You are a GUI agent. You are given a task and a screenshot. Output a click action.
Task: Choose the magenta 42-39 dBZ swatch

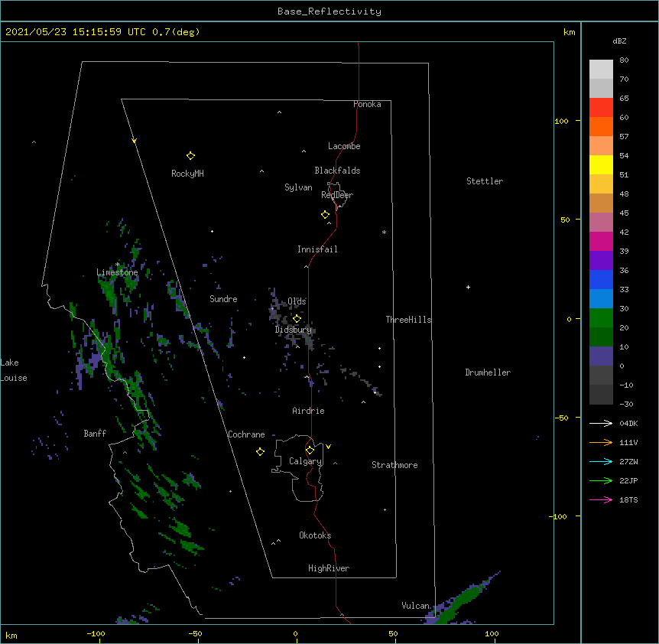[601, 241]
